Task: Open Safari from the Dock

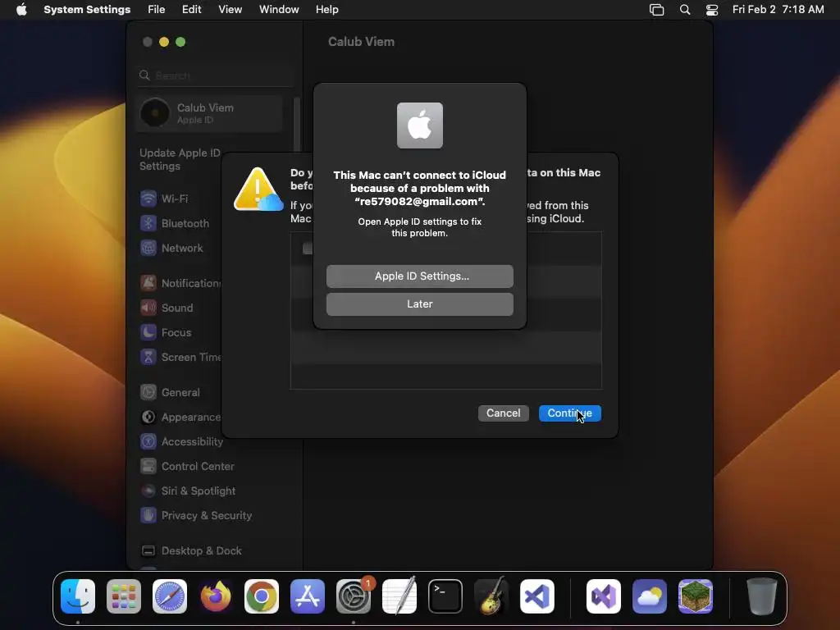Action: coord(170,596)
